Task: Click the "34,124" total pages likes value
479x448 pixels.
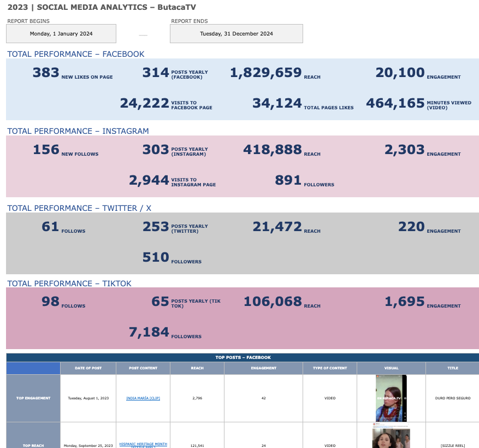Action: coord(277,103)
